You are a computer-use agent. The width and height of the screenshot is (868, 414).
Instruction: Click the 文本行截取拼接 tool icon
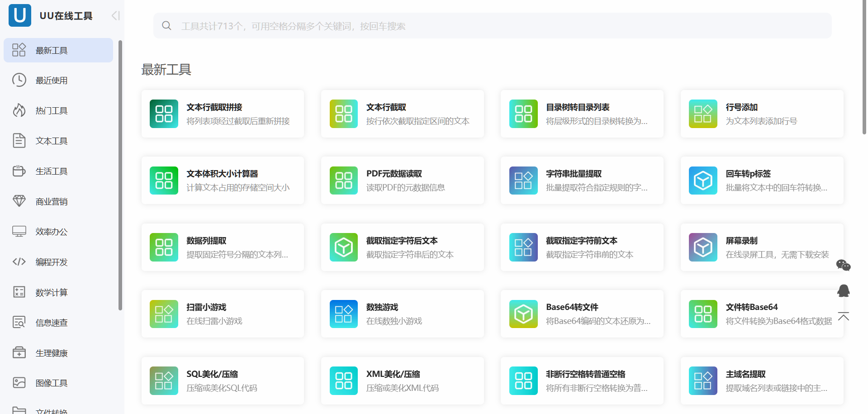coord(164,114)
